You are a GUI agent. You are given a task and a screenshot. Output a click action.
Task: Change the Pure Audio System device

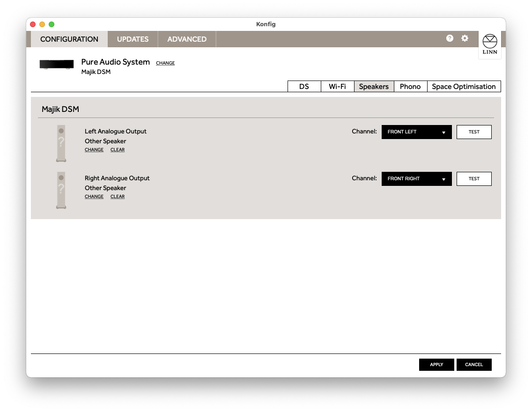165,63
